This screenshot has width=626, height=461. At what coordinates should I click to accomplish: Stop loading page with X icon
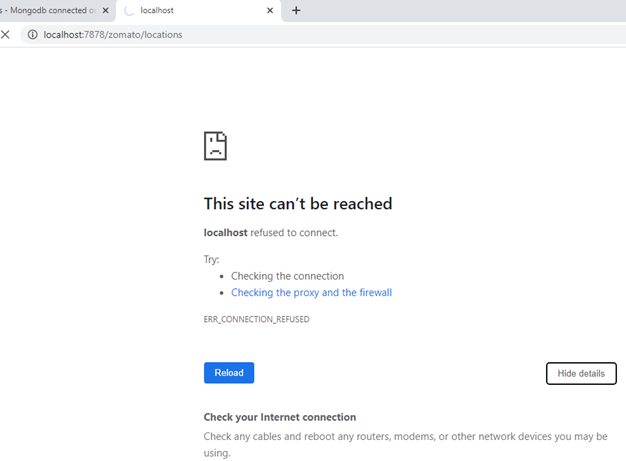[5, 35]
